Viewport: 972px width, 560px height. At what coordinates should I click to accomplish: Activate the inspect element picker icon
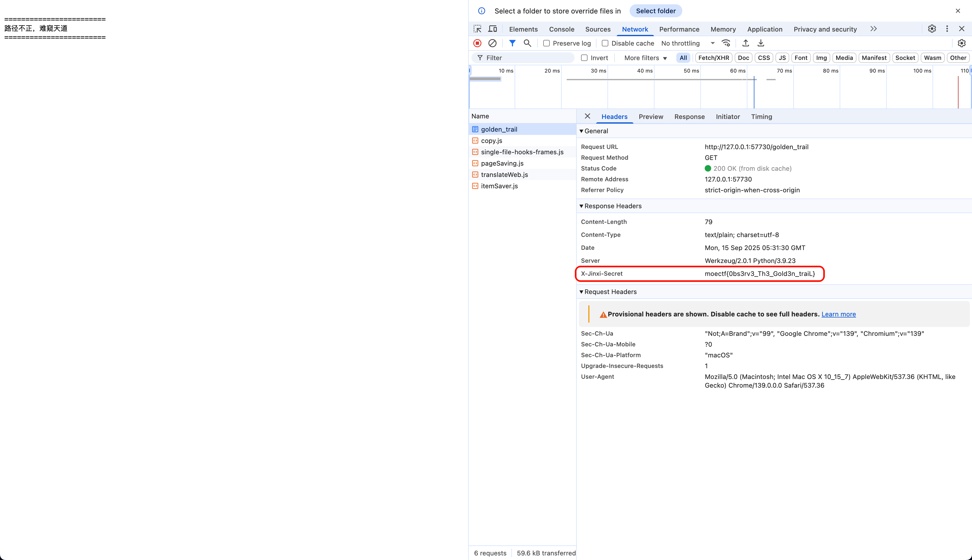477,29
